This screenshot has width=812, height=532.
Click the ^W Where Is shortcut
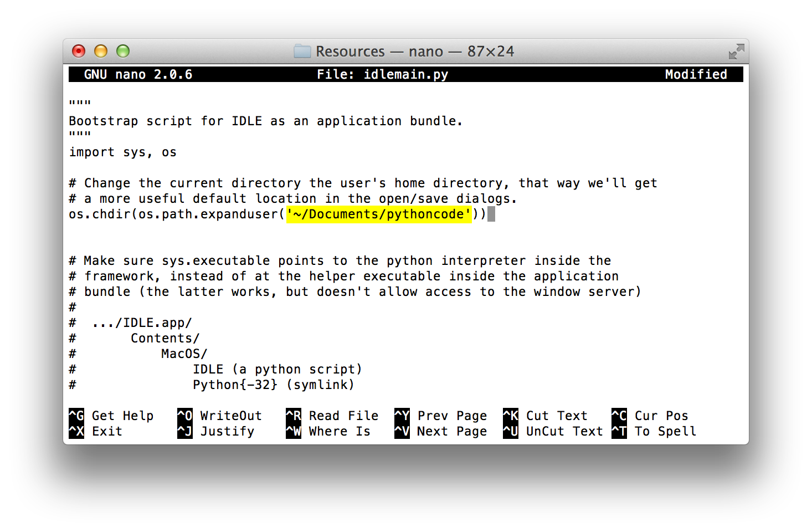coord(330,431)
